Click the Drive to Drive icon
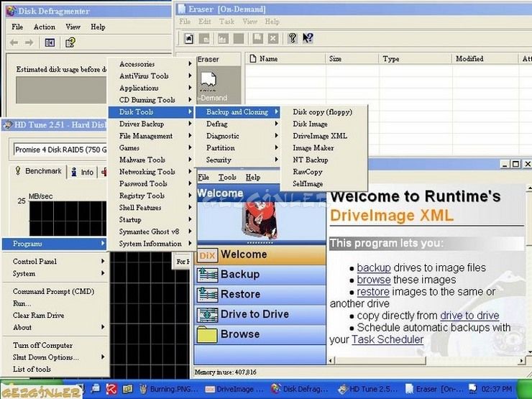The height and width of the screenshot is (399, 532). click(x=207, y=315)
